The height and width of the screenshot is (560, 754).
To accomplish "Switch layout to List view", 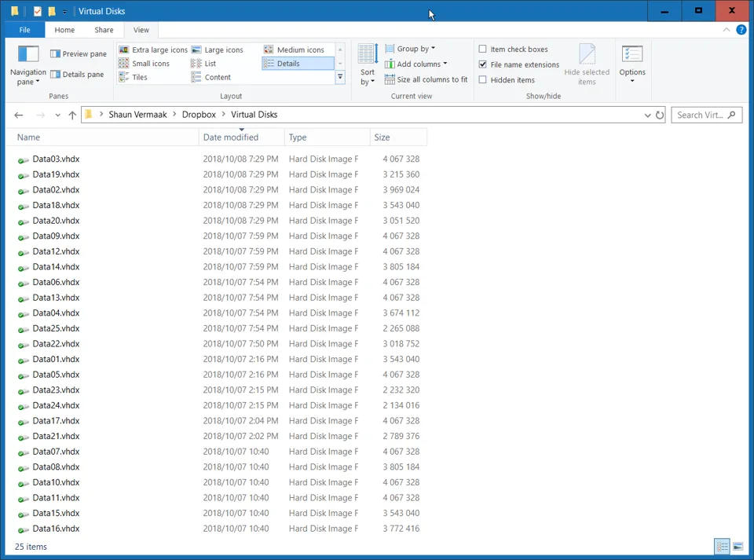I will (x=203, y=64).
